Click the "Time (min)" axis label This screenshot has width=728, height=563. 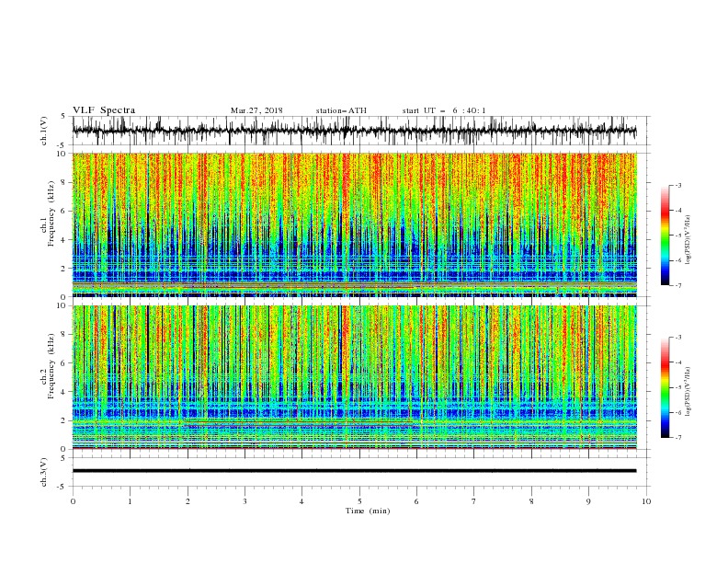pyautogui.click(x=368, y=511)
